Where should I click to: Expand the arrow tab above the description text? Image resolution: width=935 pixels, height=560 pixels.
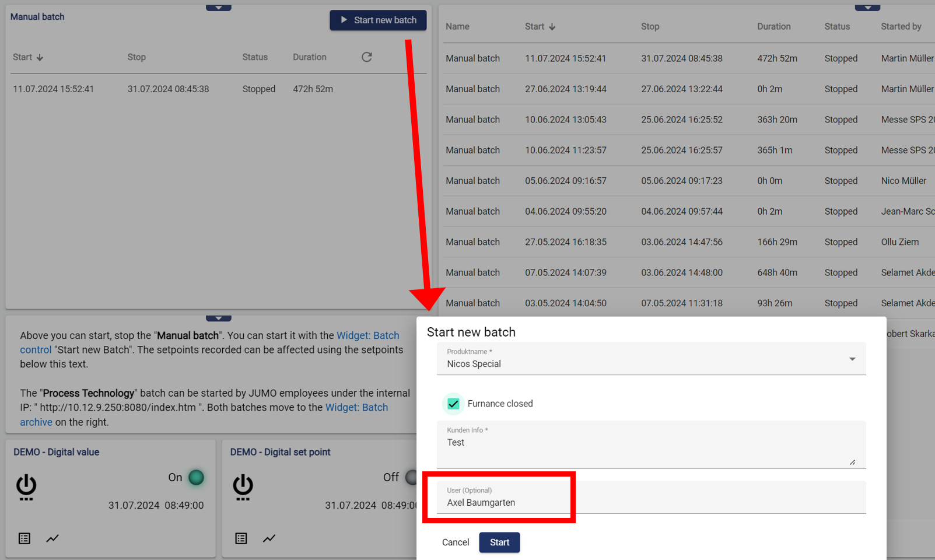pyautogui.click(x=219, y=318)
